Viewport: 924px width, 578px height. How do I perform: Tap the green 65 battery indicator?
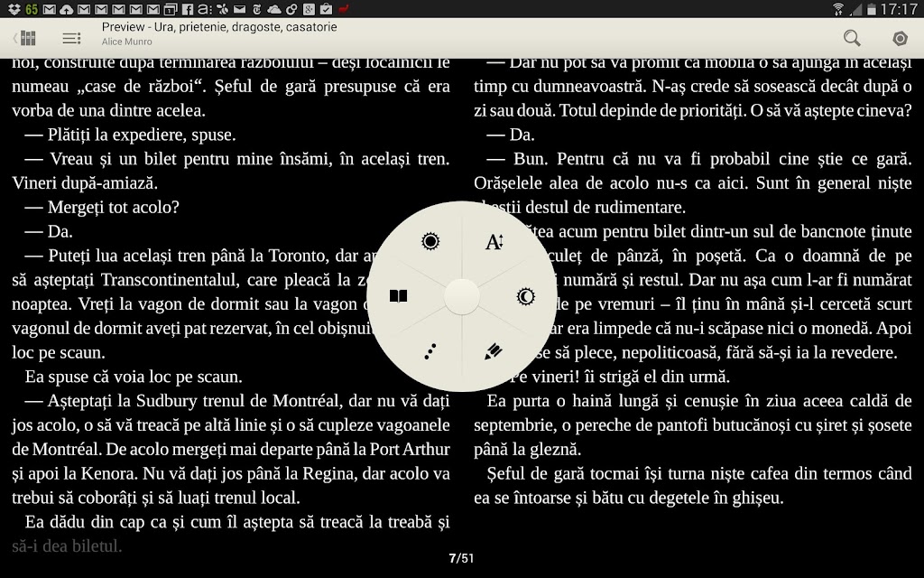[x=32, y=9]
